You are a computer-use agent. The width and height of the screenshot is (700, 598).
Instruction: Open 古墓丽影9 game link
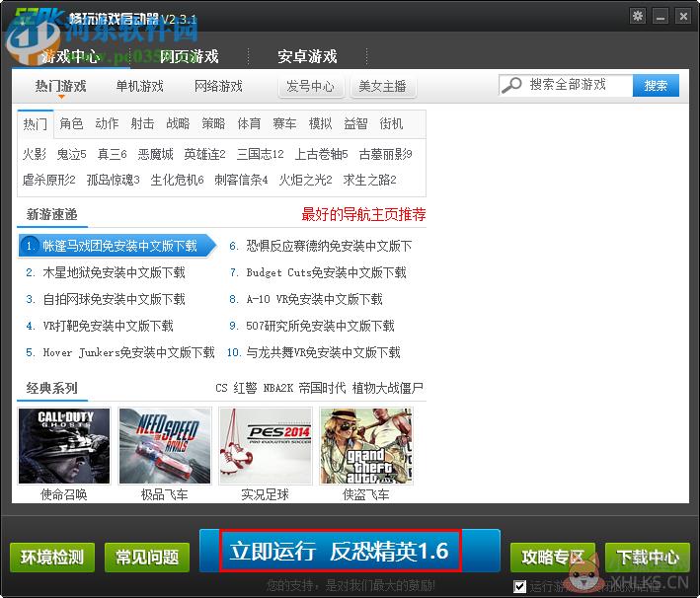pos(385,154)
